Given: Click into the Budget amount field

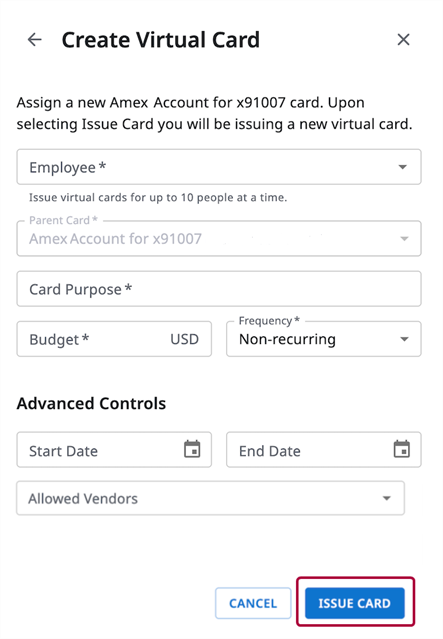Looking at the screenshot, I should (x=114, y=339).
